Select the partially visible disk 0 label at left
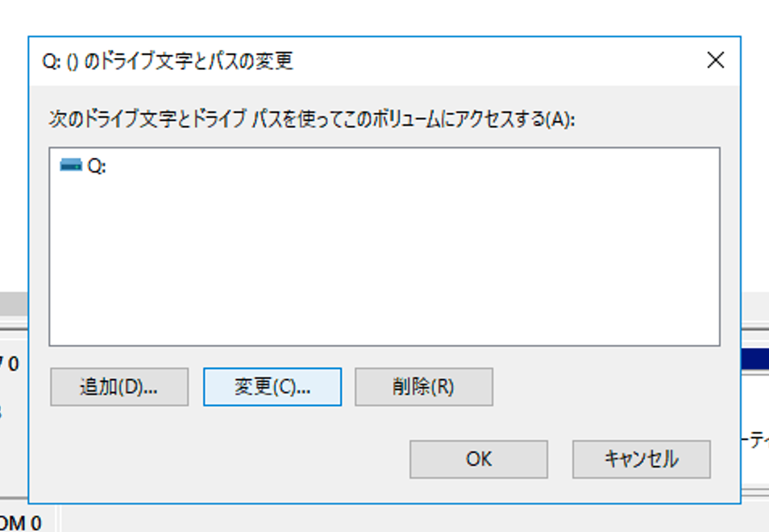 10,364
